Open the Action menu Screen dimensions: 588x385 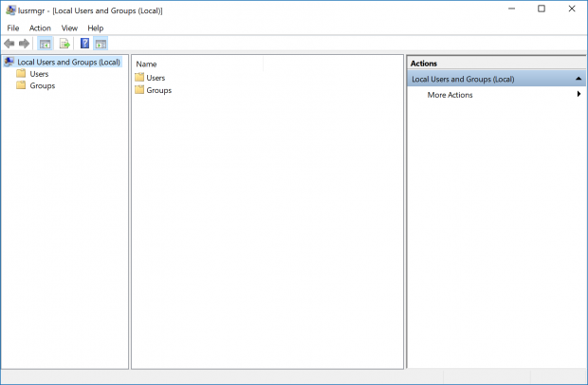[x=40, y=28]
